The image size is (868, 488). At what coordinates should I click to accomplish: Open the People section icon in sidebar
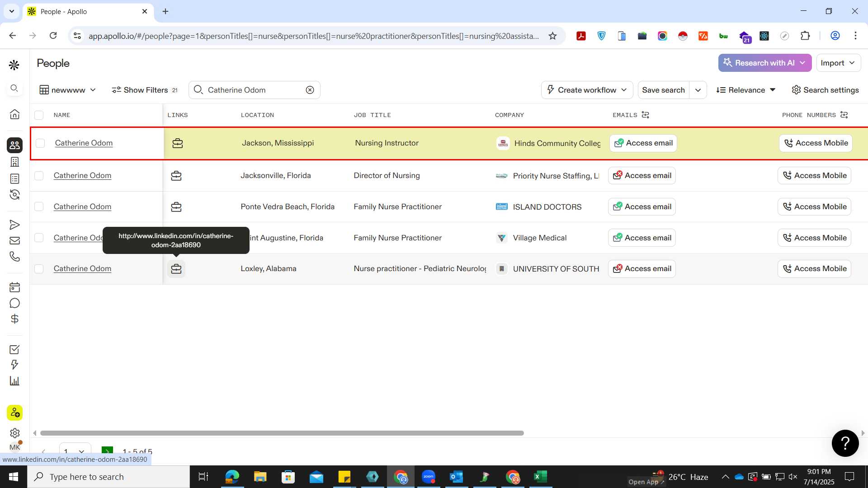click(14, 145)
